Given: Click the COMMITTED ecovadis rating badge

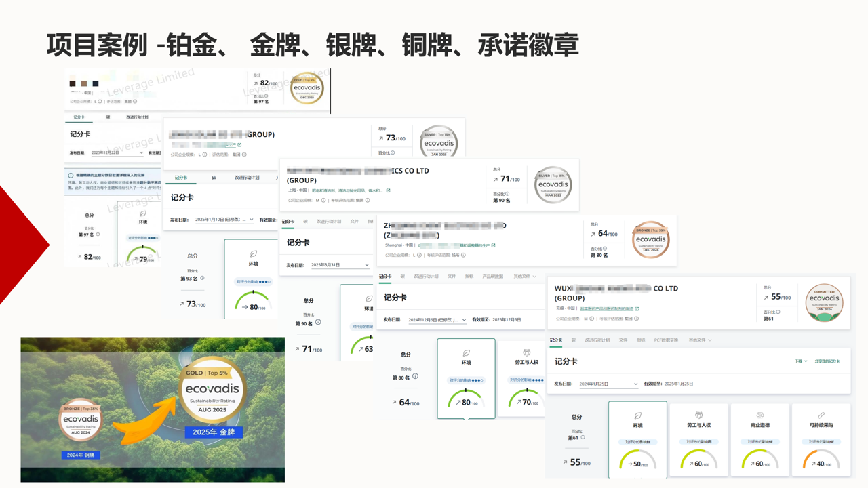Looking at the screenshot, I should (825, 304).
